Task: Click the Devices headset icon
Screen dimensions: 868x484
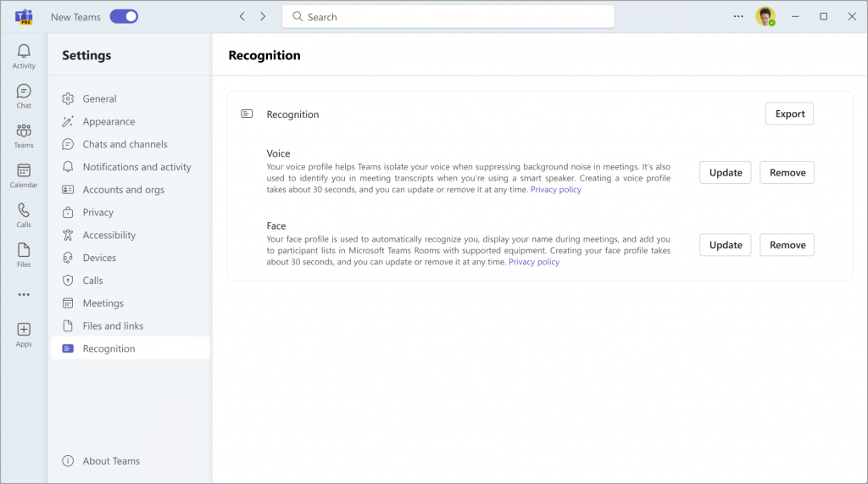Action: pyautogui.click(x=68, y=258)
